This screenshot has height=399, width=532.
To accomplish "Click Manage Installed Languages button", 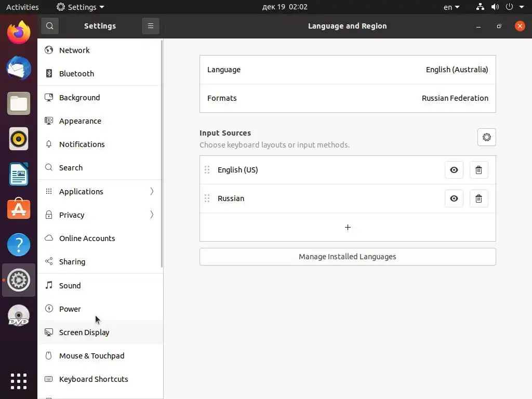I will click(348, 257).
